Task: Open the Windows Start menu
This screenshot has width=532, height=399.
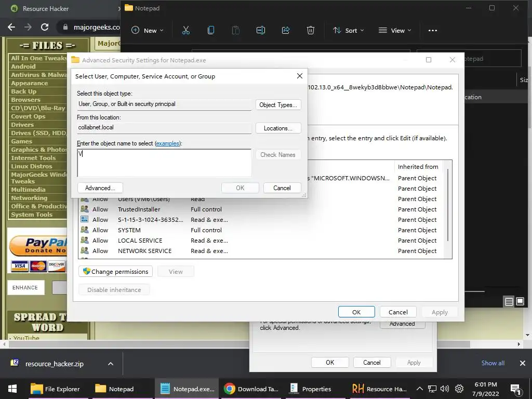Action: [x=12, y=389]
